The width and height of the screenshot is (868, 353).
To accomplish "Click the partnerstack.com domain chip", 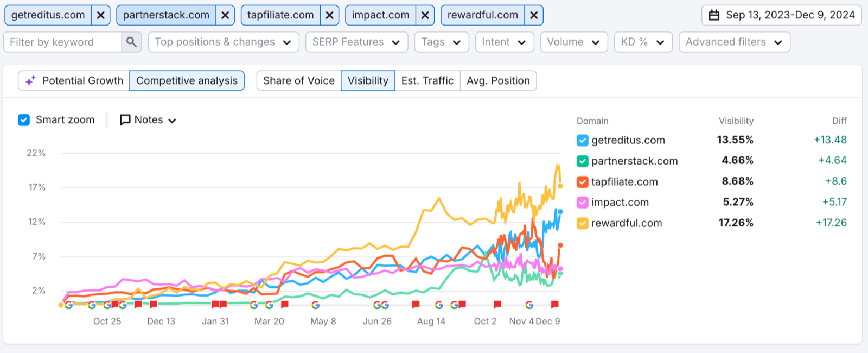I will pyautogui.click(x=166, y=15).
